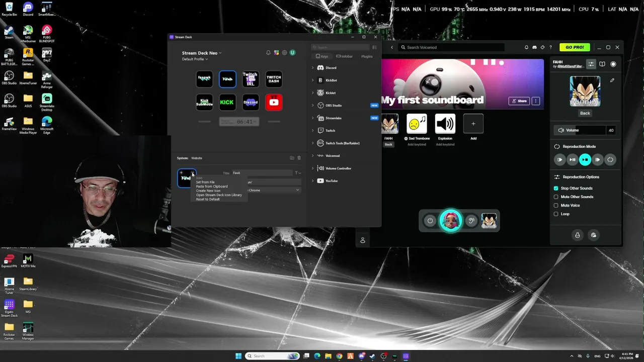The height and width of the screenshot is (362, 644).
Task: Edit FAHH sound with pencil icon
Action: 612,80
